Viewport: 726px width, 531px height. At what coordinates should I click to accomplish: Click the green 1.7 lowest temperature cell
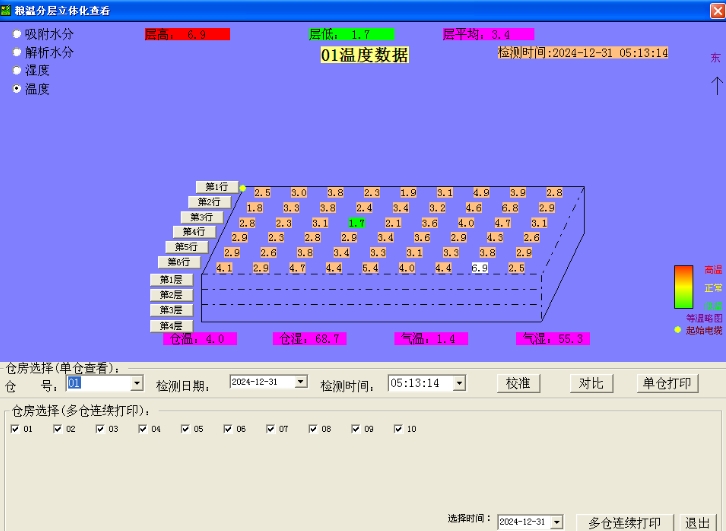point(357,223)
